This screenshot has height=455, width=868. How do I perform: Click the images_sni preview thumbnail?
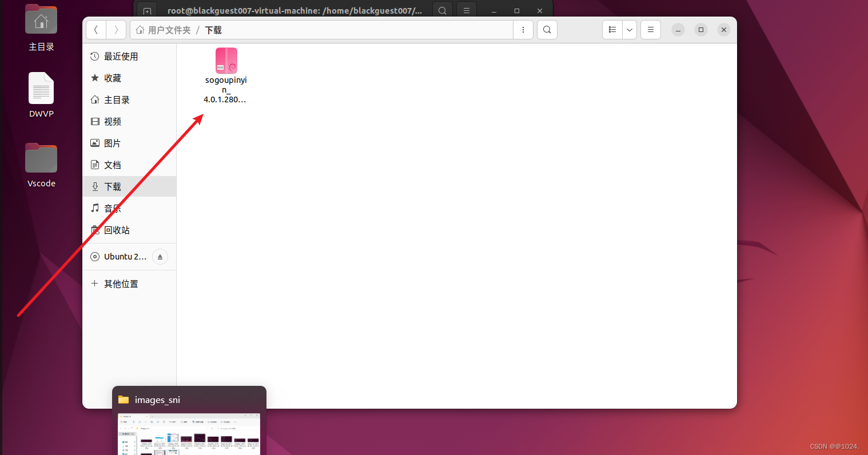pyautogui.click(x=189, y=434)
